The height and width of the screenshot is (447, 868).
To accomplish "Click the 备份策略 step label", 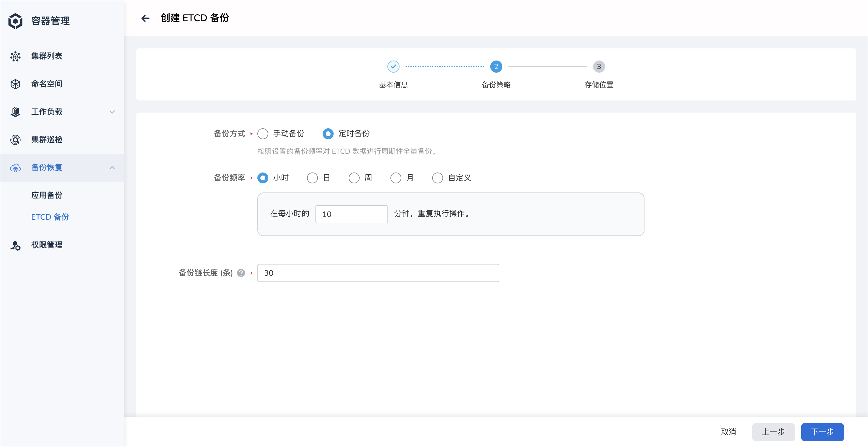I will [496, 85].
